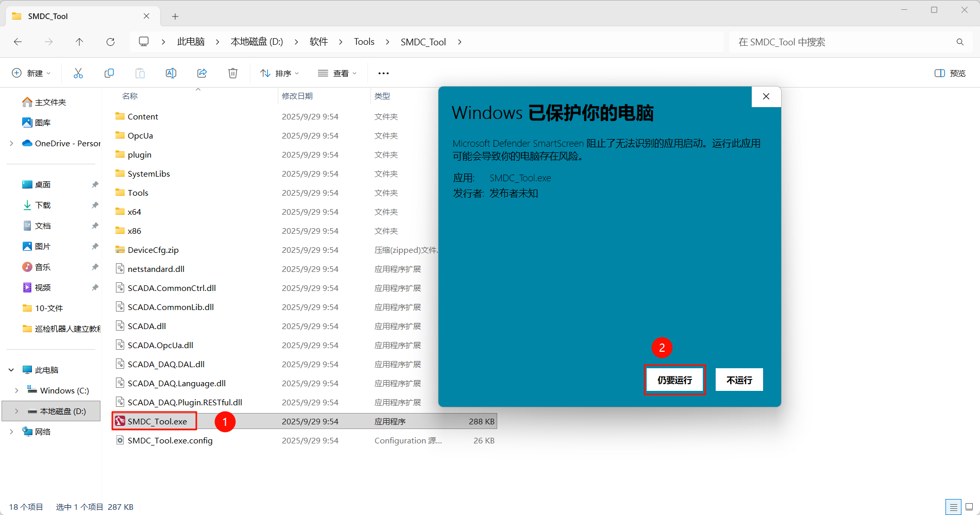This screenshot has height=515, width=980.
Task: Switch to details view layout icon
Action: 954,507
